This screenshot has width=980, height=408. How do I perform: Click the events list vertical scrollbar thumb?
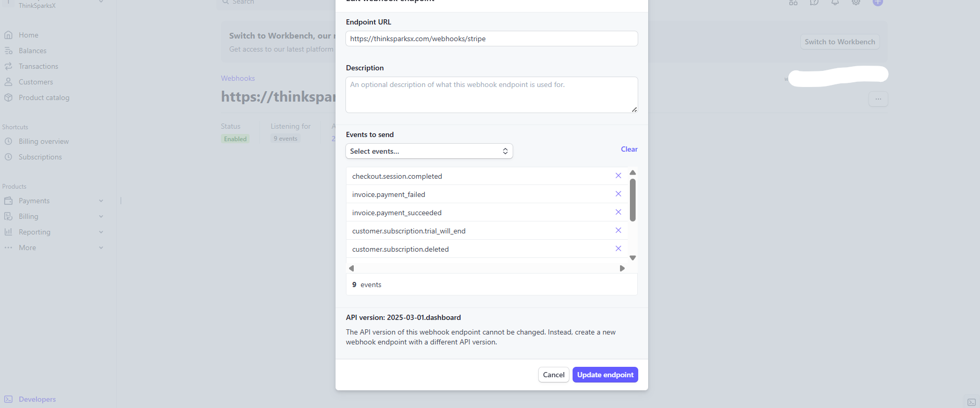click(632, 200)
